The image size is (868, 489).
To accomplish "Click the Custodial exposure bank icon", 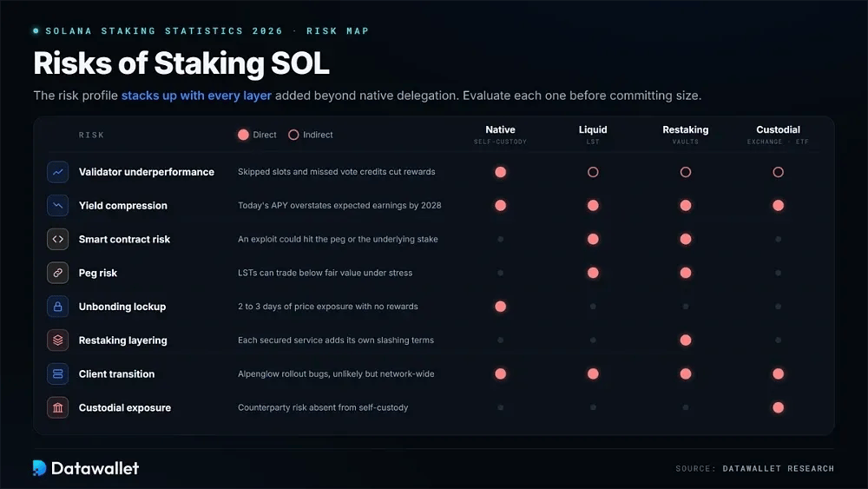I will click(57, 407).
